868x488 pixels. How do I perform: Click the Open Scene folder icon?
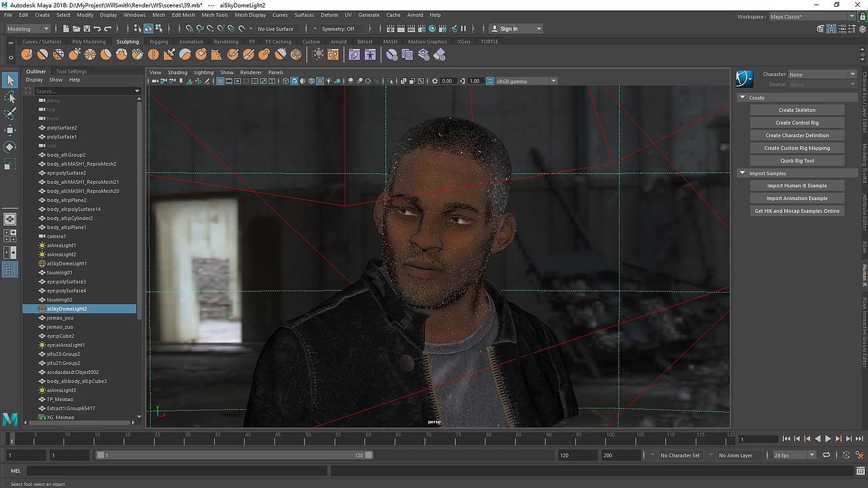pyautogui.click(x=76, y=29)
